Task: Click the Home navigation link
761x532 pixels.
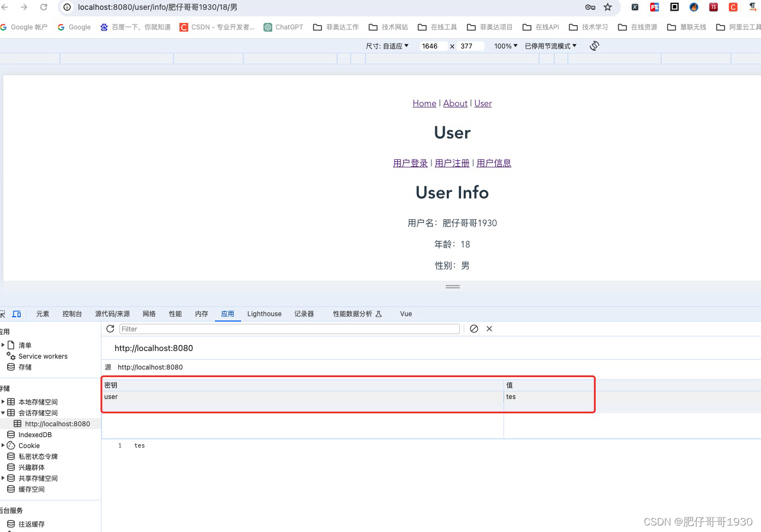Action: click(x=424, y=103)
